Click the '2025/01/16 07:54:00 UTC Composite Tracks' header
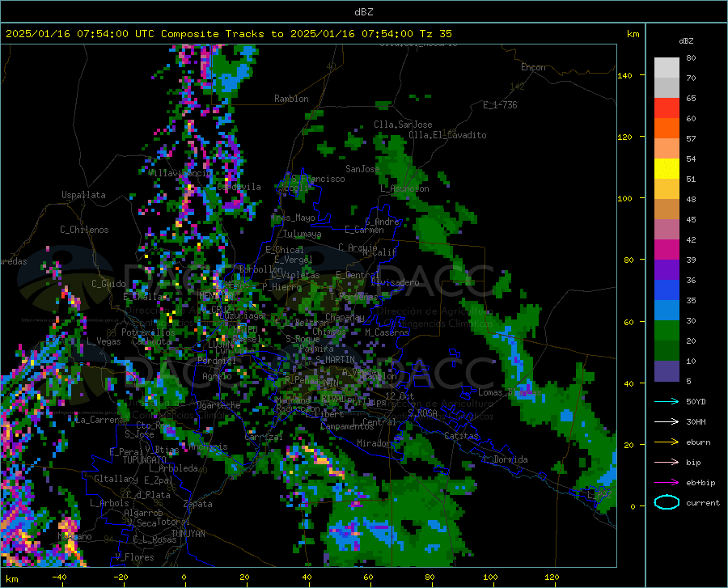Viewport: 728px width, 588px height. coord(134,34)
